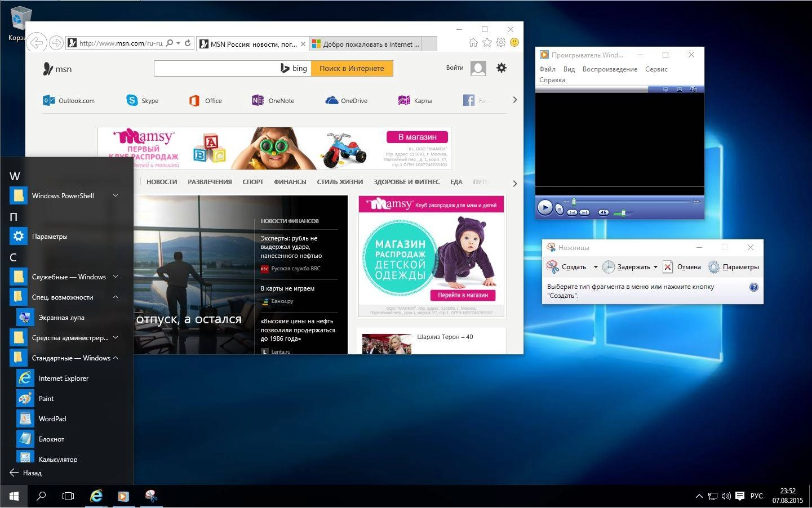Click the search magnifier in address bar

170,43
